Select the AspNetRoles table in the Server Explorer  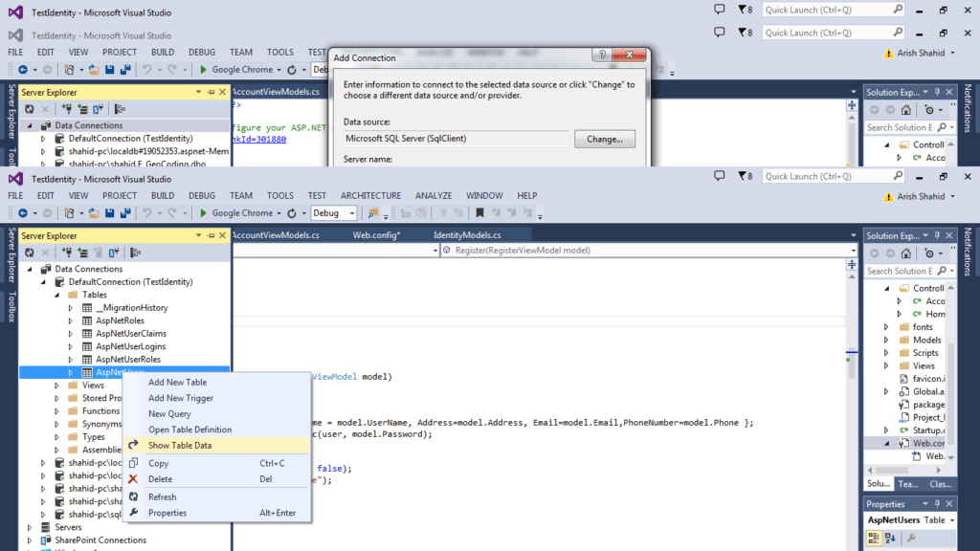pyautogui.click(x=120, y=321)
